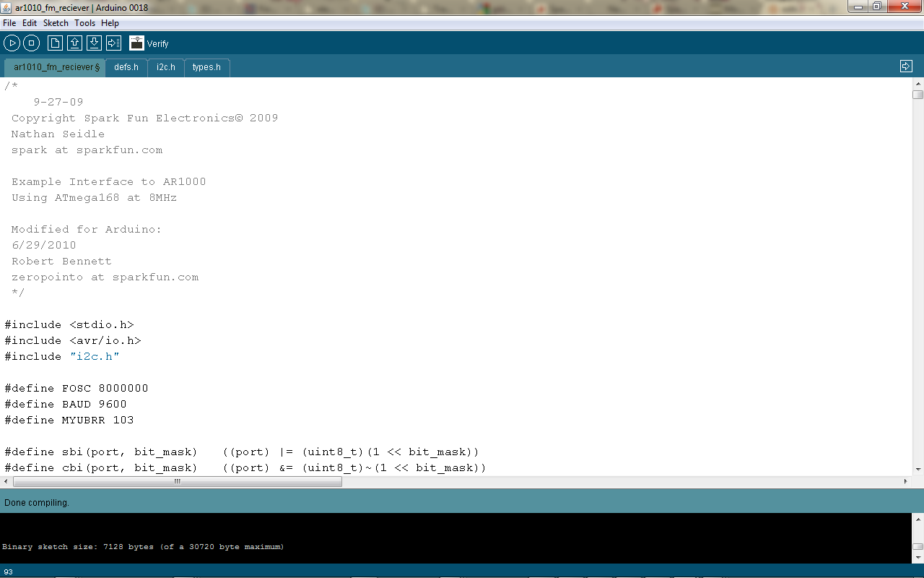Open the Serial Monitor
Viewport: 924px width, 578px height.
(136, 43)
